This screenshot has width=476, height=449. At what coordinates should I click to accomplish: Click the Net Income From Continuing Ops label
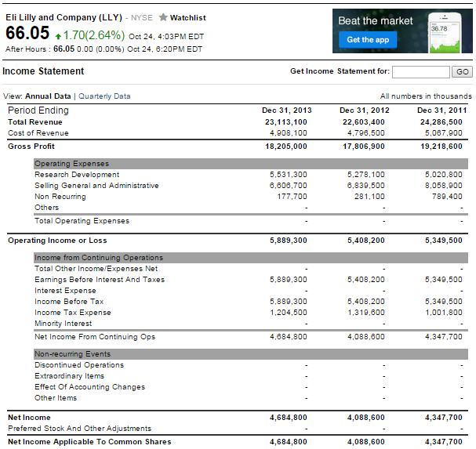[x=95, y=336]
